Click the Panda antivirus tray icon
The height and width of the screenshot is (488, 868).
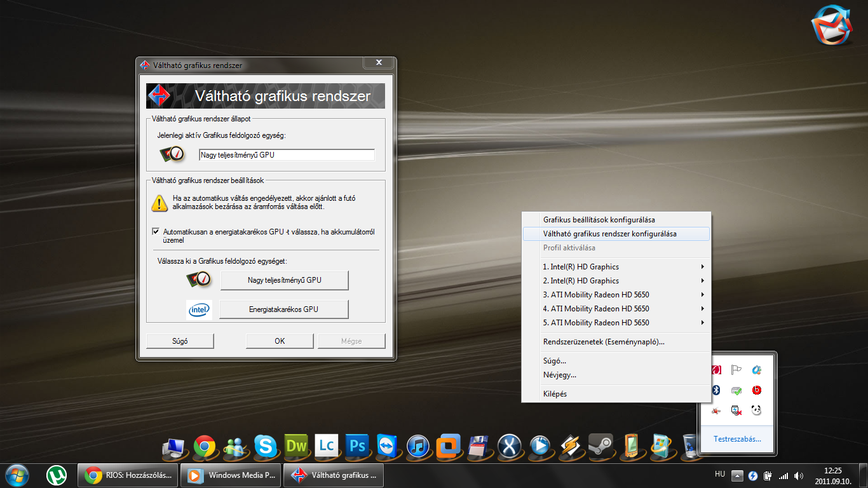tap(756, 410)
